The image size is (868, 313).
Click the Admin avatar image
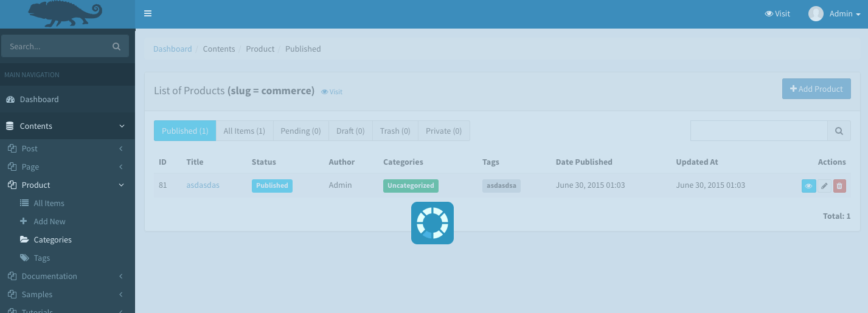click(x=816, y=13)
